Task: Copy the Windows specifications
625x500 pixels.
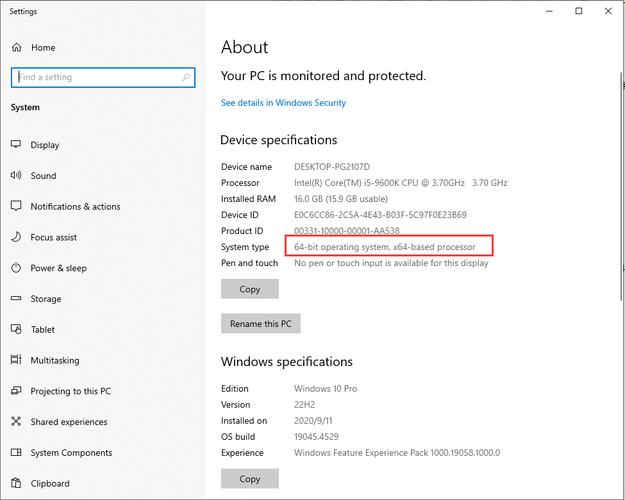Action: click(x=250, y=479)
